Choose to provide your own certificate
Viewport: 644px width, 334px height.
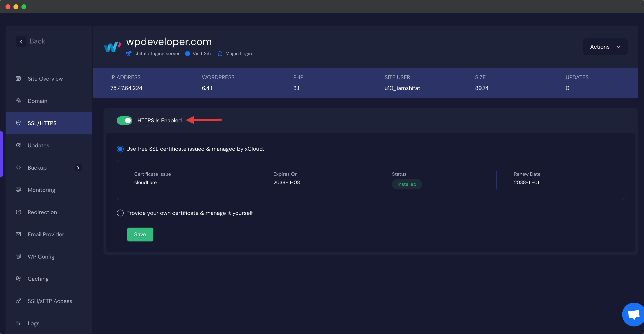click(120, 213)
